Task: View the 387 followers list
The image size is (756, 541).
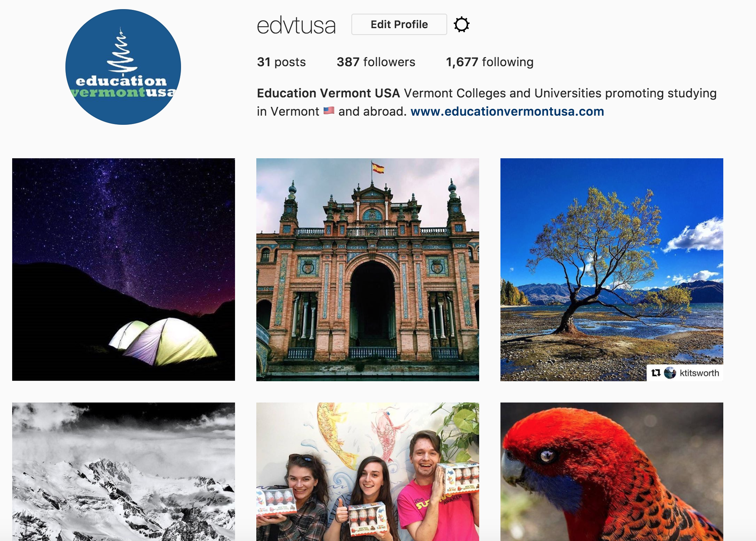Action: (376, 62)
